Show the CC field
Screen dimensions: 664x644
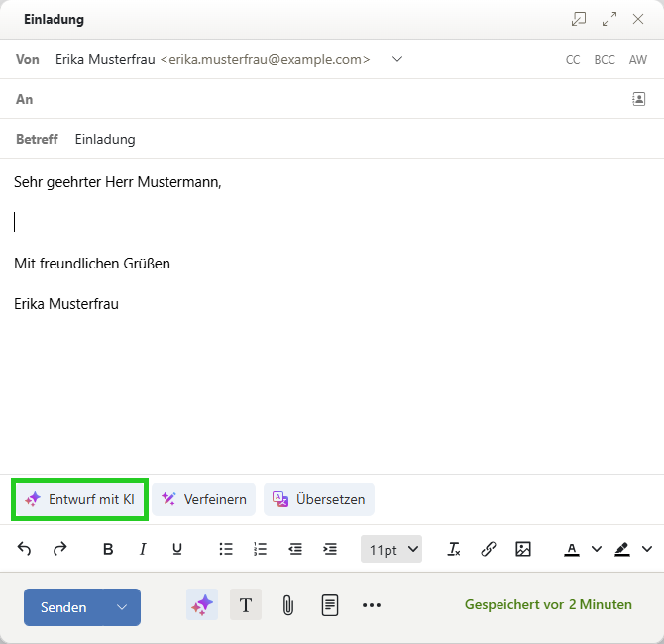[573, 60]
